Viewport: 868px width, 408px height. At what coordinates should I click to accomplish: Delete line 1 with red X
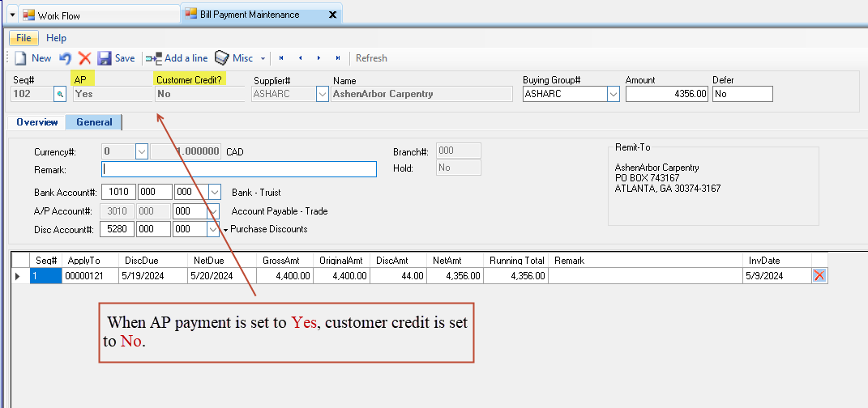click(819, 276)
